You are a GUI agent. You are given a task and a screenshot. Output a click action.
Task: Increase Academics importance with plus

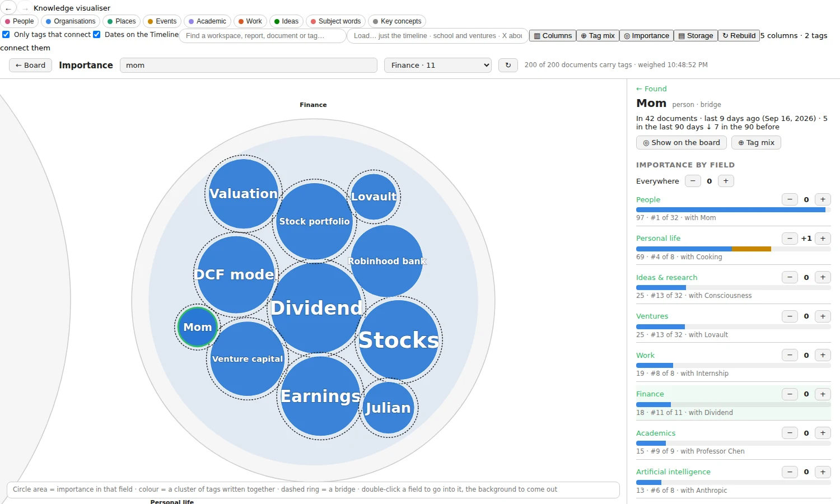823,433
